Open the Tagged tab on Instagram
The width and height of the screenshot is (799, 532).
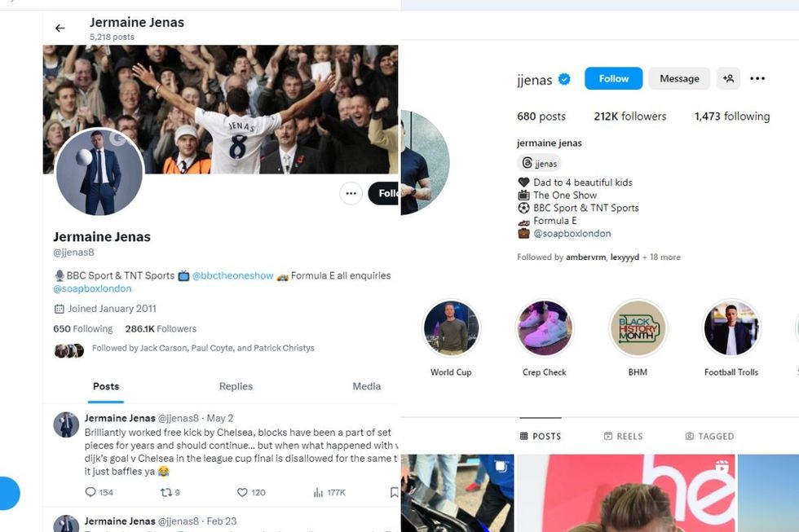point(710,437)
